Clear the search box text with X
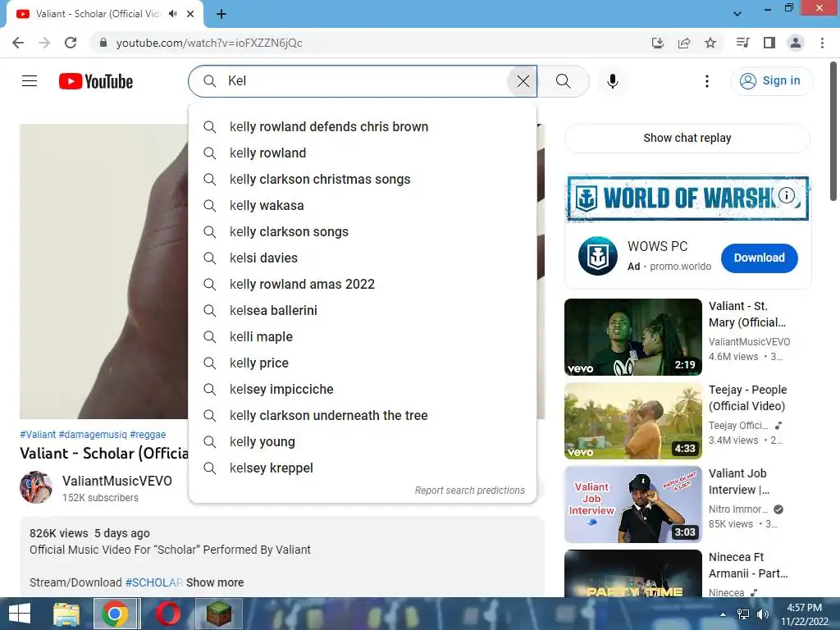 [x=523, y=81]
